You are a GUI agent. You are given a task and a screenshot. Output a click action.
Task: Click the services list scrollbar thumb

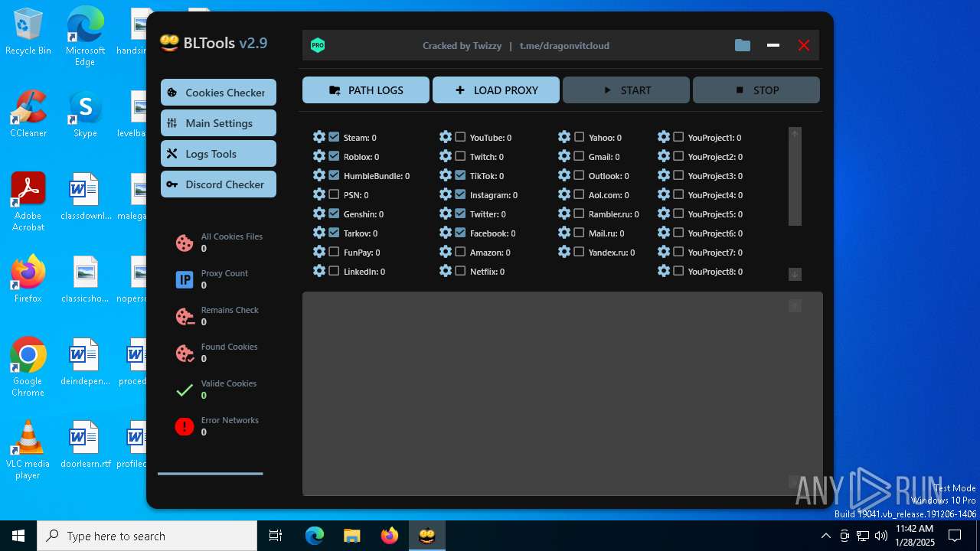[x=795, y=182]
